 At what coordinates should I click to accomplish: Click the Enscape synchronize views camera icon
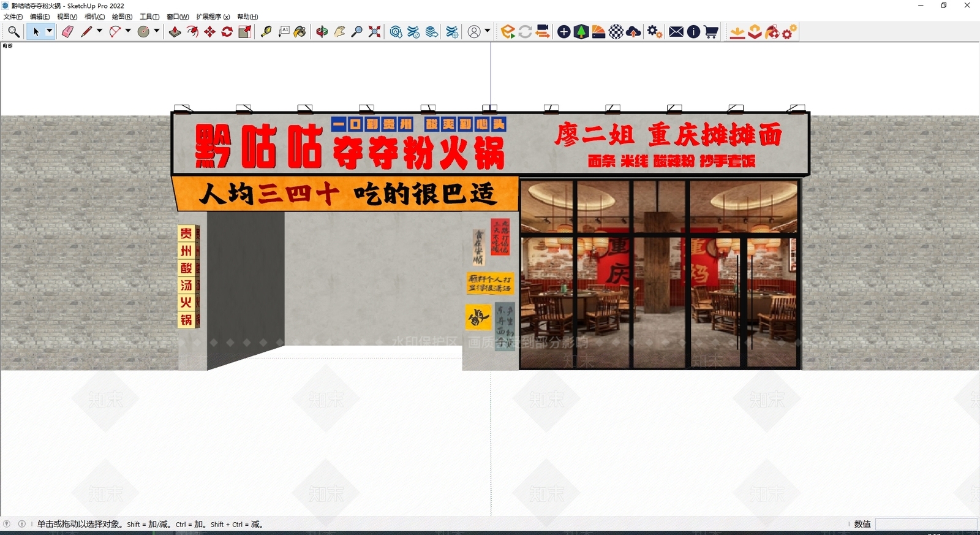(543, 32)
